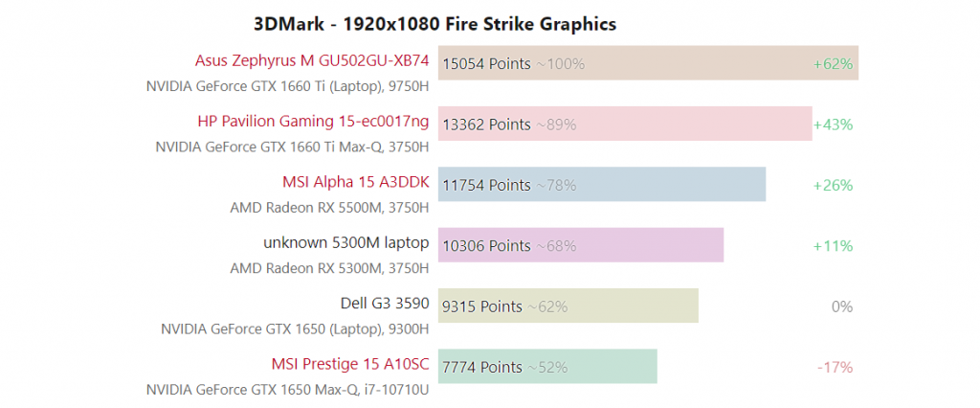Click the HP Pavilion Gaming 15-ec0017ng link

[x=313, y=121]
